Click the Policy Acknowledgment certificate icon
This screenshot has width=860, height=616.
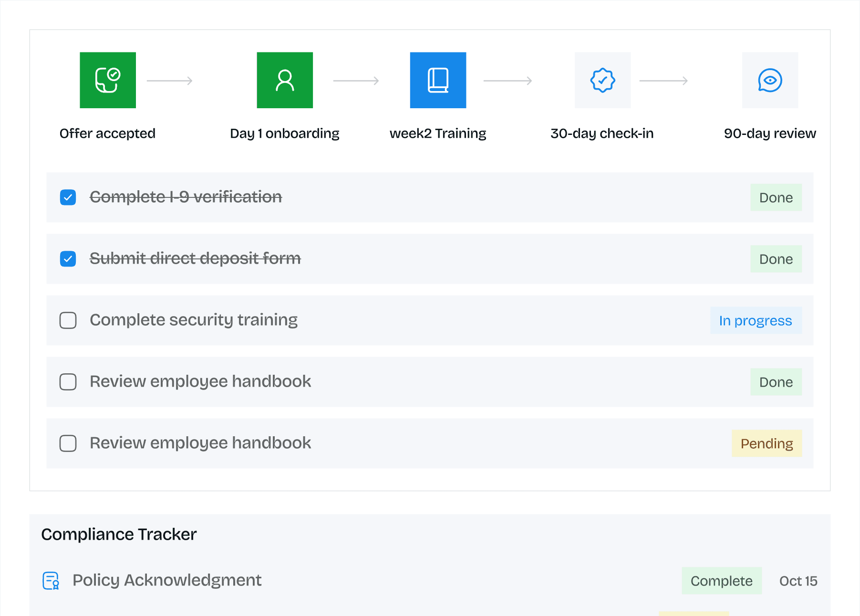click(51, 581)
